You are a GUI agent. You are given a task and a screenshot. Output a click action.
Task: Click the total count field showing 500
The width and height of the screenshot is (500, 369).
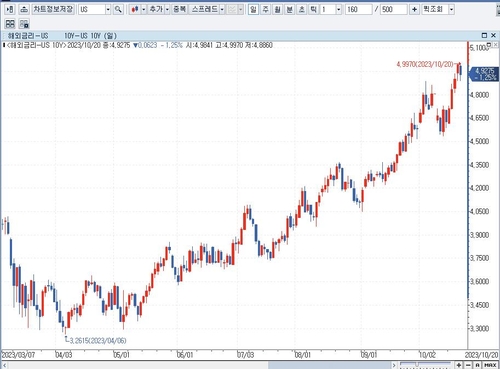coord(393,9)
